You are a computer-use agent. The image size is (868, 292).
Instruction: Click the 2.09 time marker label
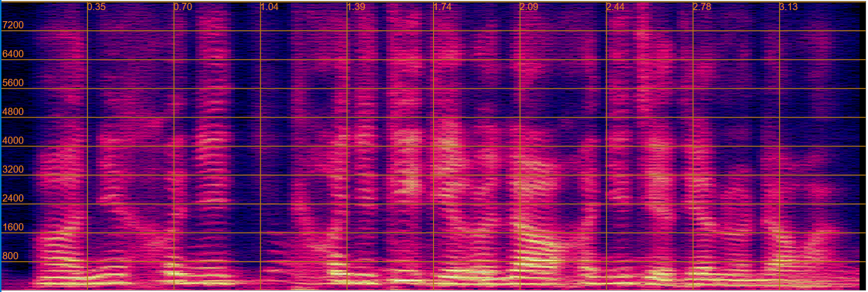pyautogui.click(x=529, y=7)
